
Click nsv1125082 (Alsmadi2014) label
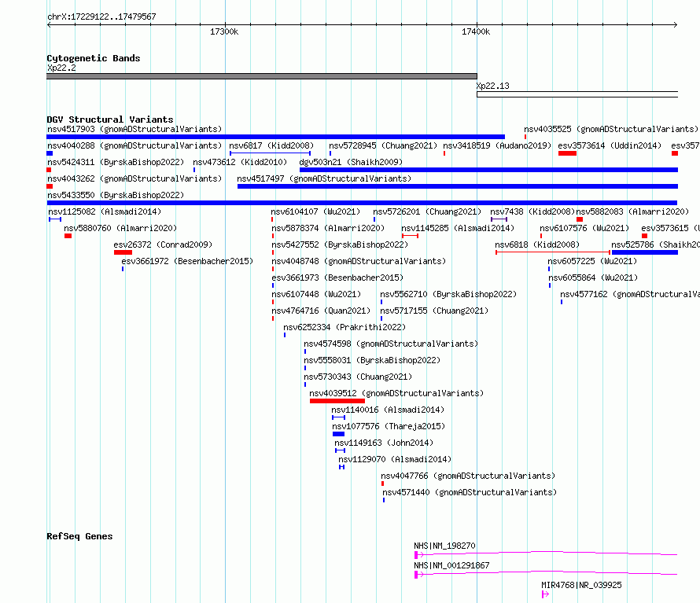105,212
